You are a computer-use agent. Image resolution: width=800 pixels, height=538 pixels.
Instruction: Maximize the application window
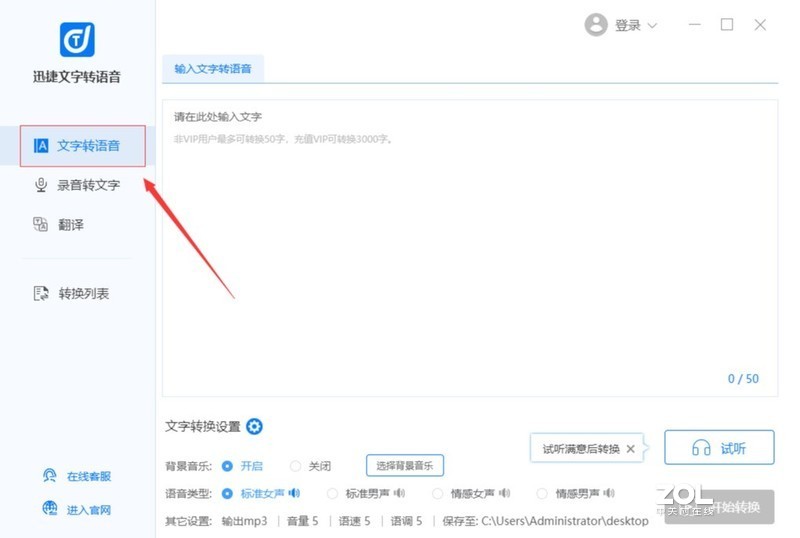point(727,25)
